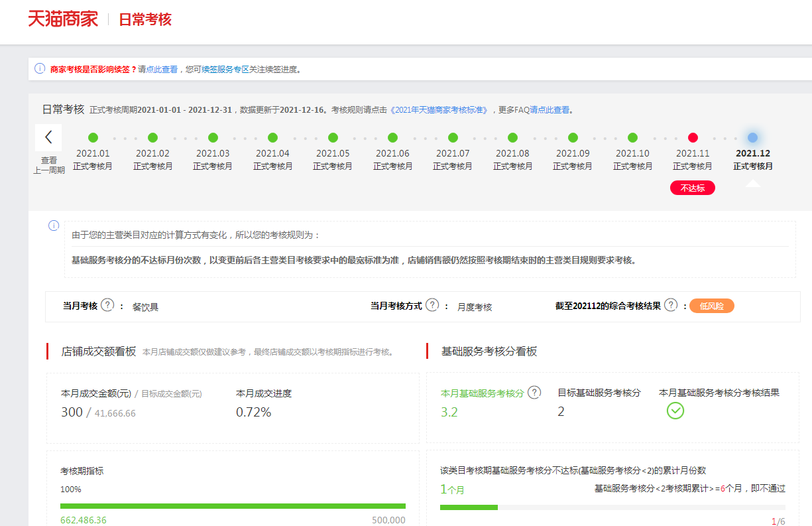Select the 2021.01 timeline dot
812x526 pixels.
(x=93, y=137)
